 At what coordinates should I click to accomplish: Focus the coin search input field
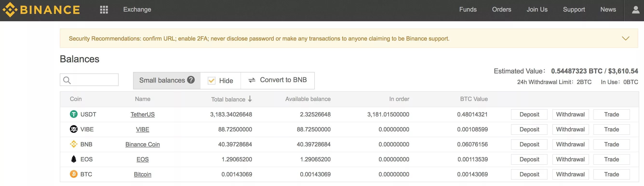pos(89,80)
